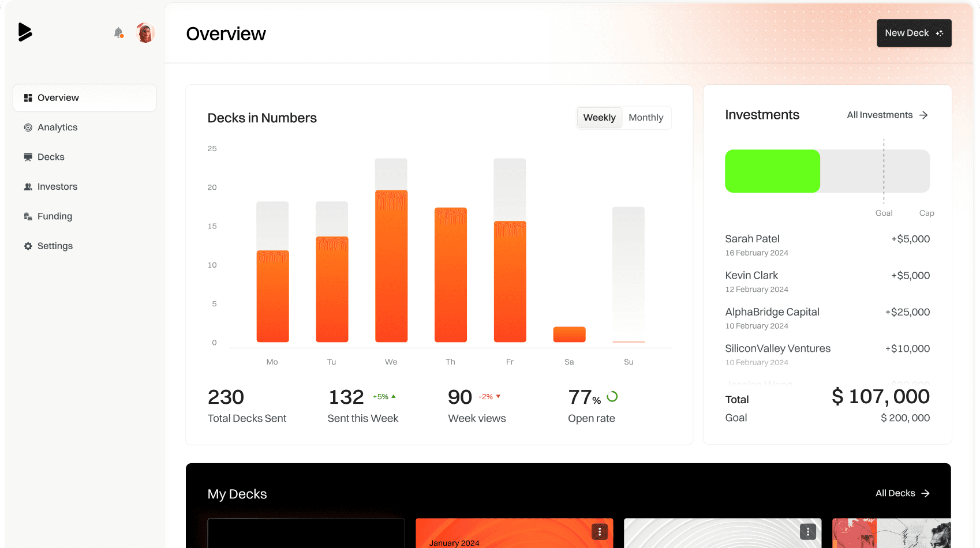
Task: Open Settings from sidebar
Action: [x=85, y=246]
